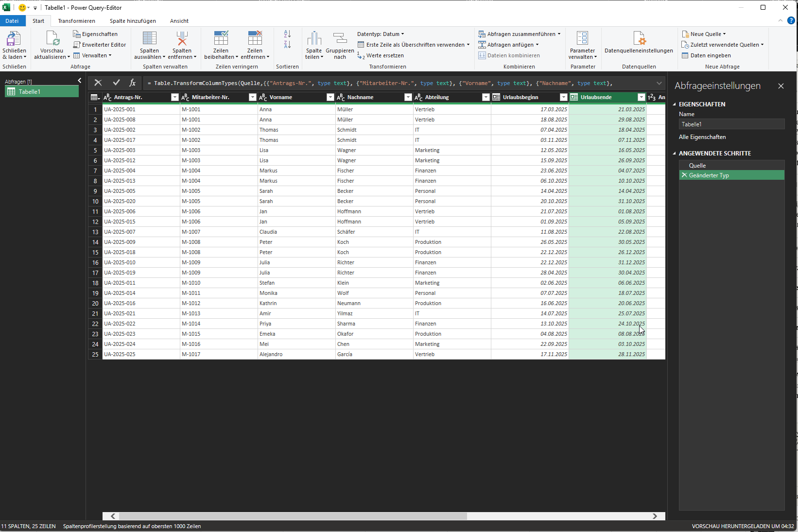Open Erweiterter Editor
Image resolution: width=798 pixels, height=532 pixels.
[x=100, y=45]
